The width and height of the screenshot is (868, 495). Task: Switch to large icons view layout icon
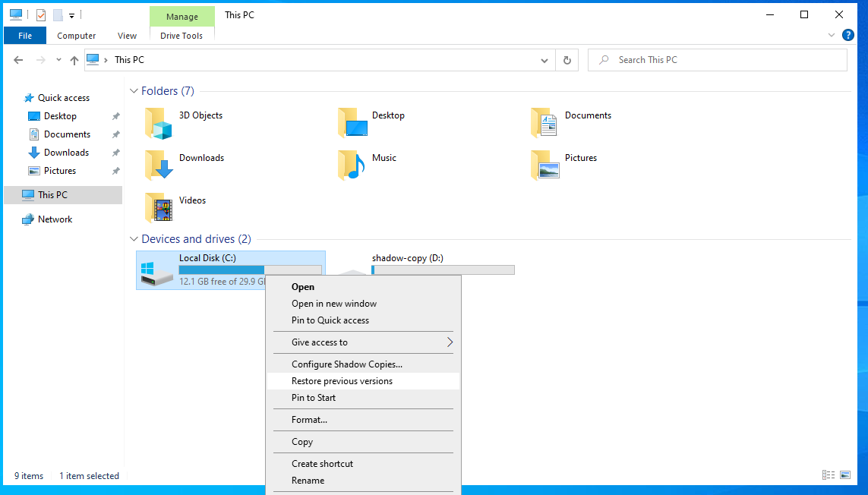coord(845,475)
